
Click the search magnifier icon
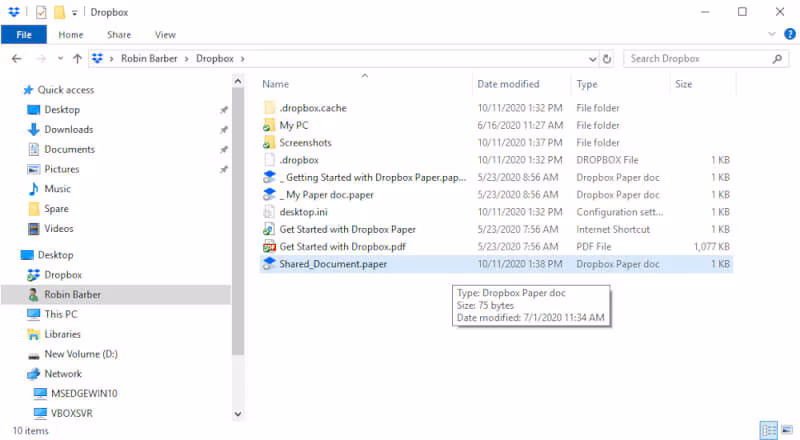point(777,59)
